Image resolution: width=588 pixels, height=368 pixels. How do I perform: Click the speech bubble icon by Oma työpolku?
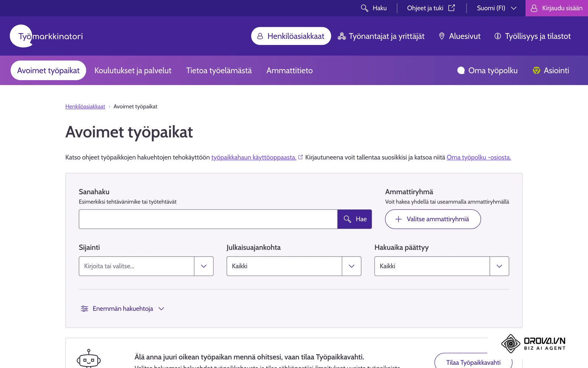(461, 70)
